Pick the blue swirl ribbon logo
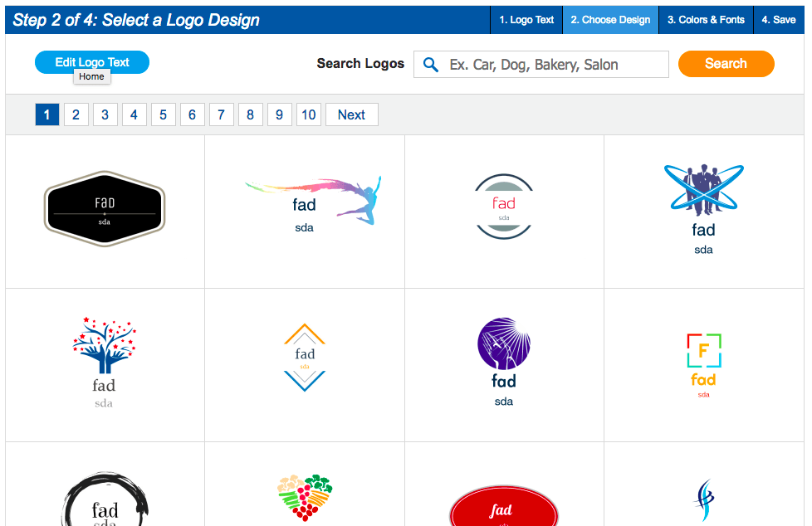The width and height of the screenshot is (812, 526). coord(704,500)
